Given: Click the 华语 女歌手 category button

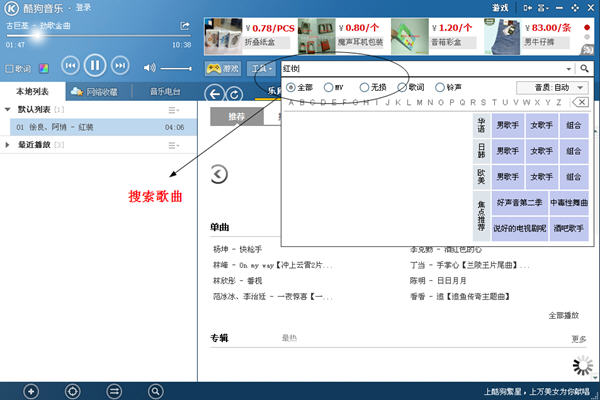Looking at the screenshot, I should click(x=541, y=127).
